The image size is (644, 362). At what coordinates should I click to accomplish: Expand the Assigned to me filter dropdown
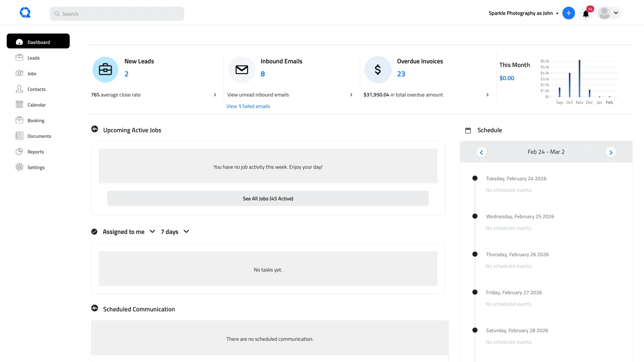coord(152,231)
